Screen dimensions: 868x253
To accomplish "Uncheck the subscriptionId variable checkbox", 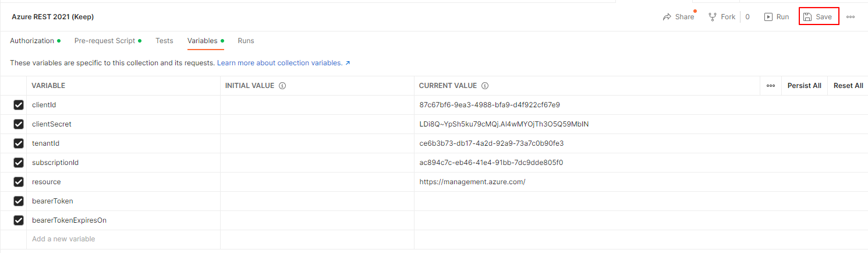I will pos(19,163).
